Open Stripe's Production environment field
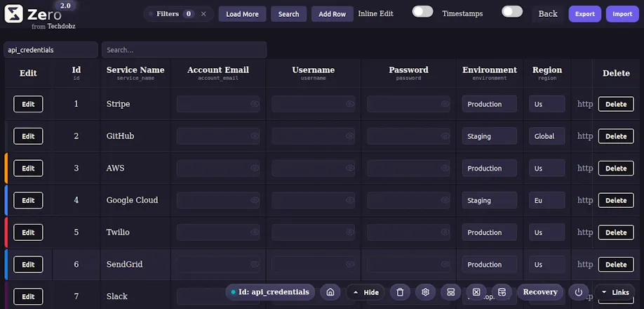 489,104
